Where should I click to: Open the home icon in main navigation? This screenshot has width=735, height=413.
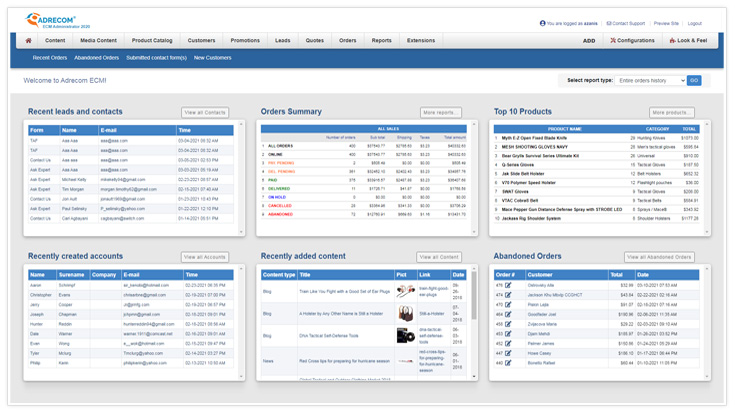28,41
